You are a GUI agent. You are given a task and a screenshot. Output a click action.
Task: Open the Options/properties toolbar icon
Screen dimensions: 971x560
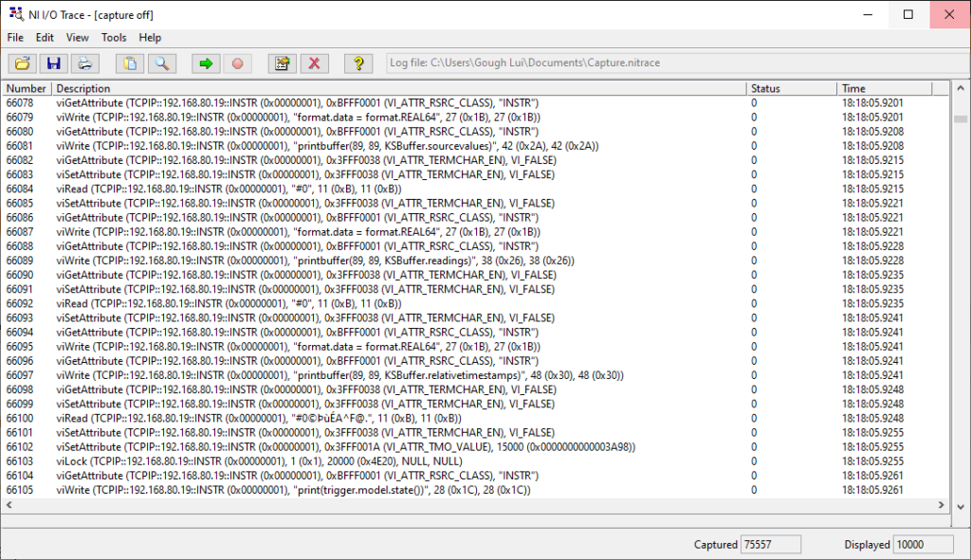coord(283,63)
